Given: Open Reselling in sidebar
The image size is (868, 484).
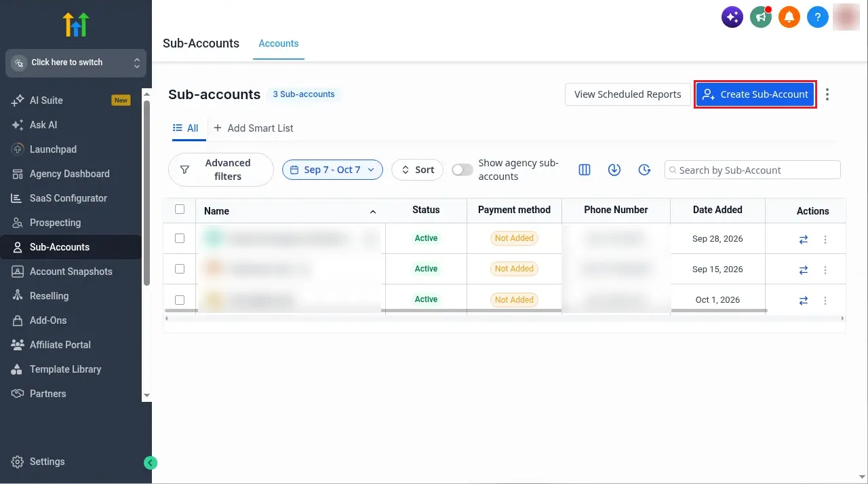Looking at the screenshot, I should [71, 296].
